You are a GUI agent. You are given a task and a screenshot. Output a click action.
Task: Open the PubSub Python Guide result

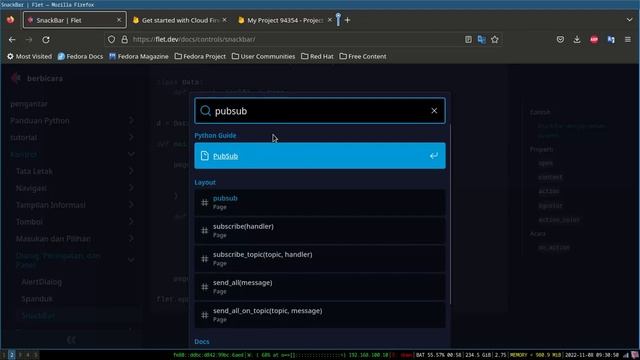(320, 156)
